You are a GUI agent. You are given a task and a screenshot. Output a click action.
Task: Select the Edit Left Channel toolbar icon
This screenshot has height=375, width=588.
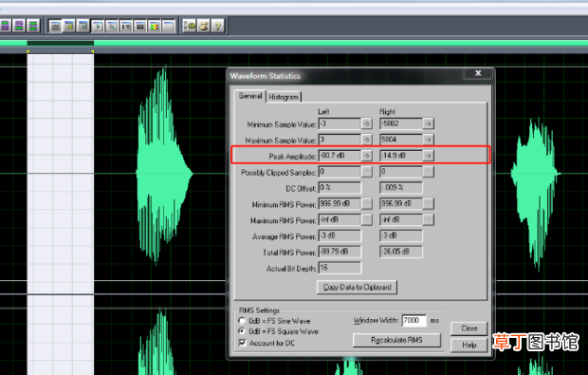[x=6, y=26]
